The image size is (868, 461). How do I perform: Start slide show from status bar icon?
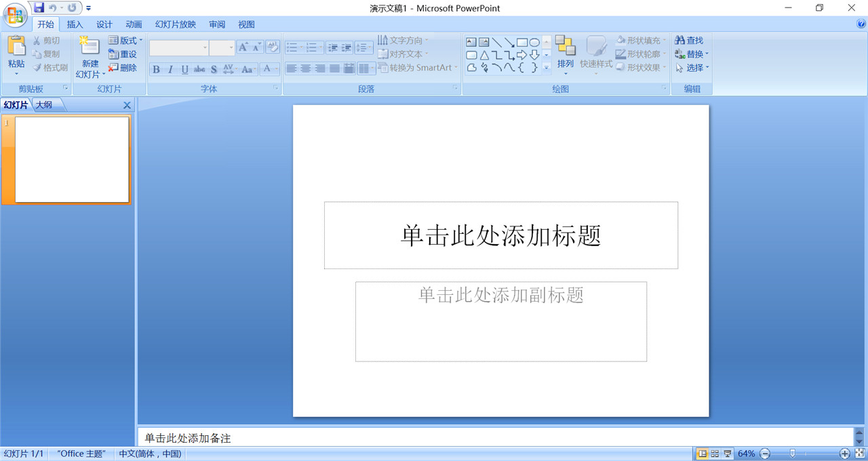pos(728,454)
